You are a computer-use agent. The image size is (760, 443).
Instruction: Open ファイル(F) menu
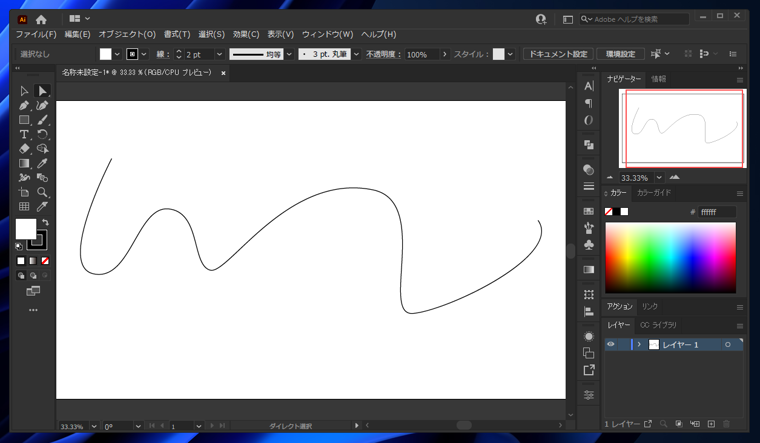tap(36, 34)
